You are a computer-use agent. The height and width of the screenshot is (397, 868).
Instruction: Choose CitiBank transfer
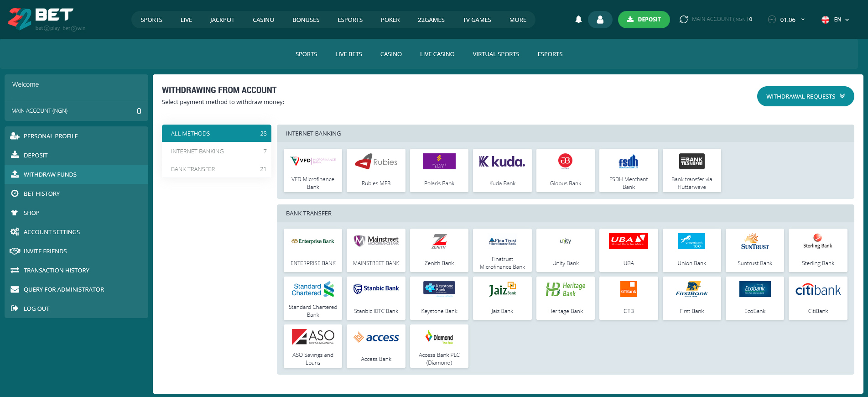[818, 298]
